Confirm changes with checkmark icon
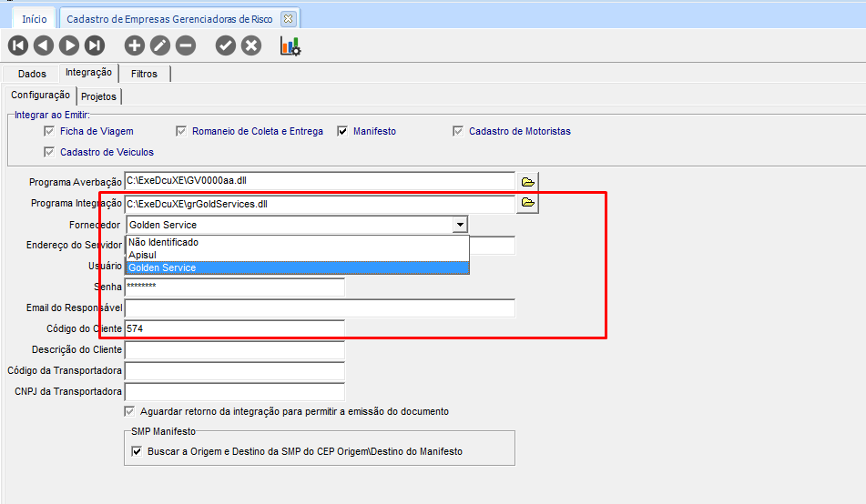The height and width of the screenshot is (504, 866). 225,45
